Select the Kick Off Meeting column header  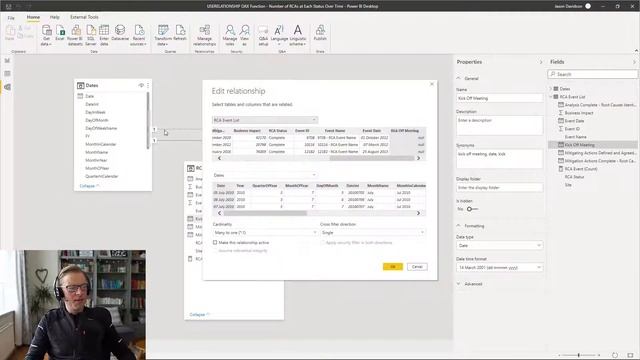click(x=405, y=131)
